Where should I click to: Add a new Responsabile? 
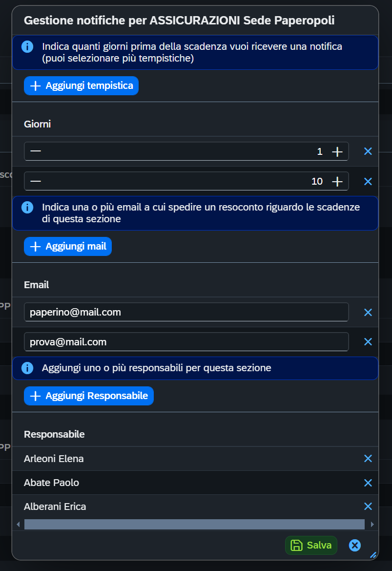[88, 396]
